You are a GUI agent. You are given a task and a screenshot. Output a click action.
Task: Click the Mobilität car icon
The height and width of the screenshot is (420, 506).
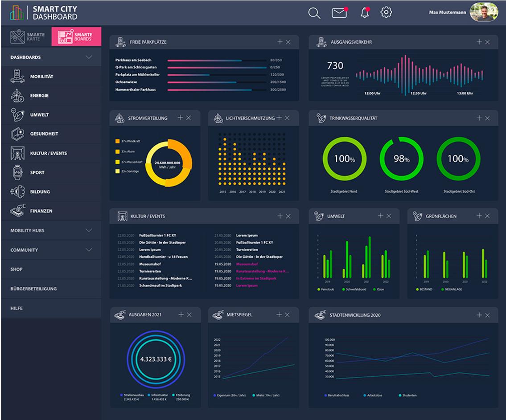click(x=17, y=77)
